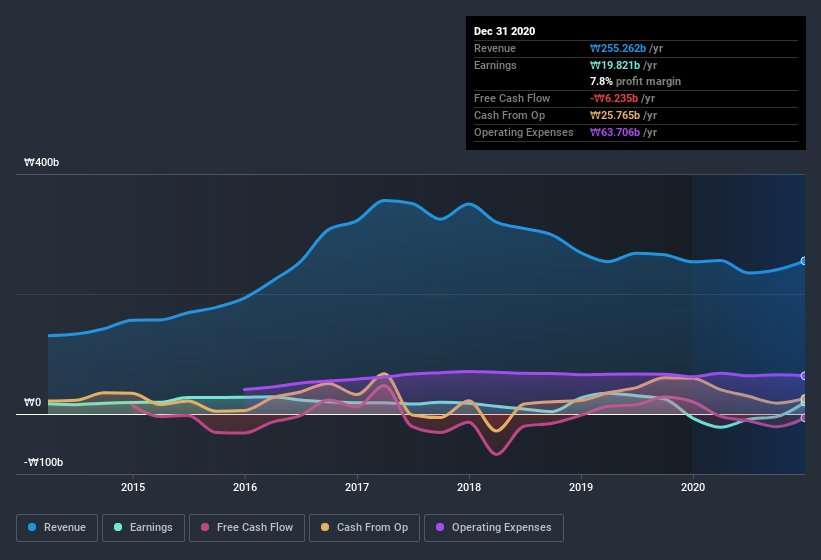Image resolution: width=821 pixels, height=560 pixels.
Task: Click the blue Revenue legend dot
Action: (x=33, y=527)
